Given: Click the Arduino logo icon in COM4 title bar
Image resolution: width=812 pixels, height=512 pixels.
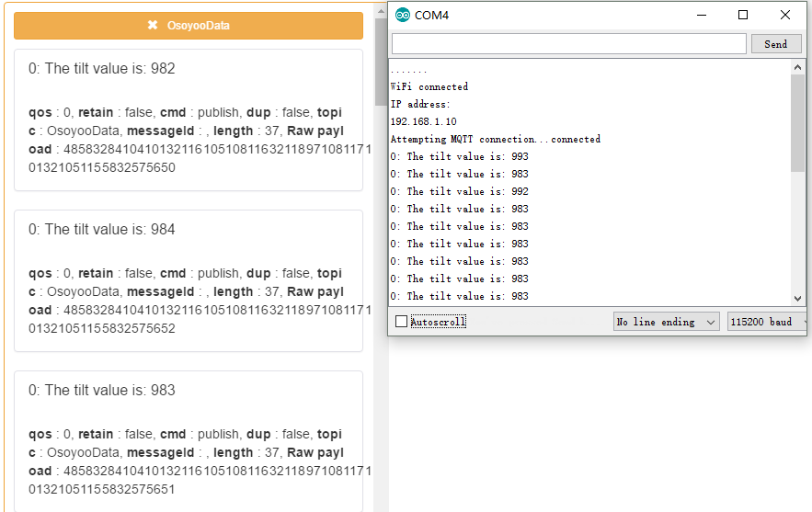Looking at the screenshot, I should [403, 15].
